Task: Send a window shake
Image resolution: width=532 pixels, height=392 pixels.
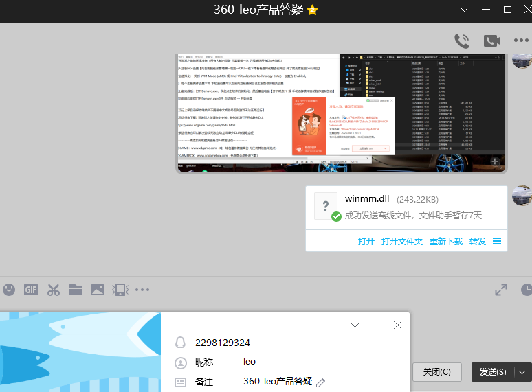Action: pos(120,290)
